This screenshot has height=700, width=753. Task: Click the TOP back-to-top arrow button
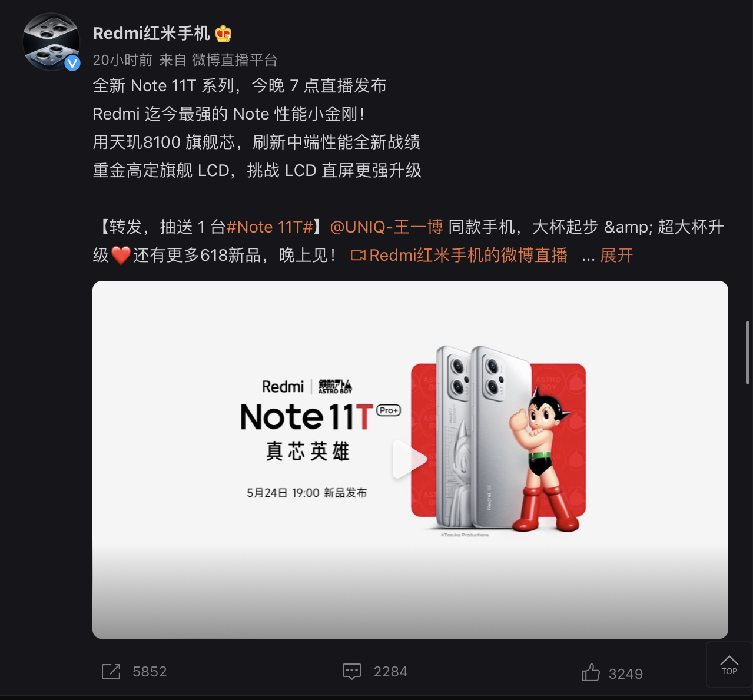729,665
